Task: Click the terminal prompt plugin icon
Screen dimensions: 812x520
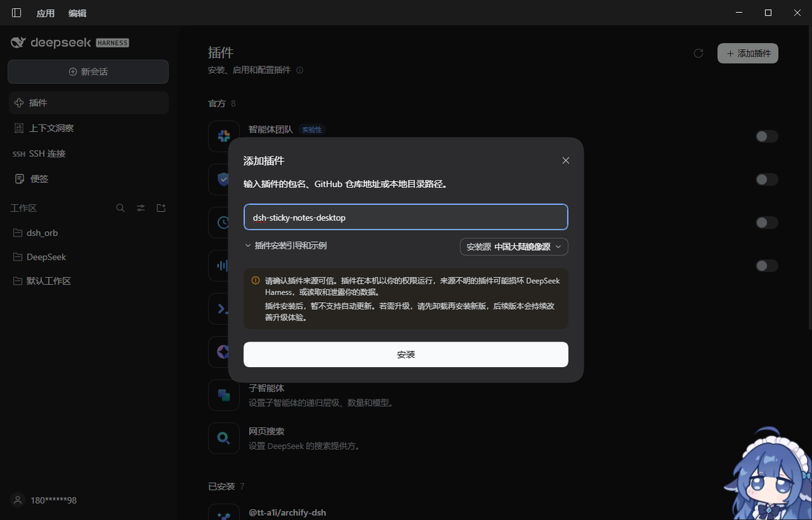Action: point(219,309)
